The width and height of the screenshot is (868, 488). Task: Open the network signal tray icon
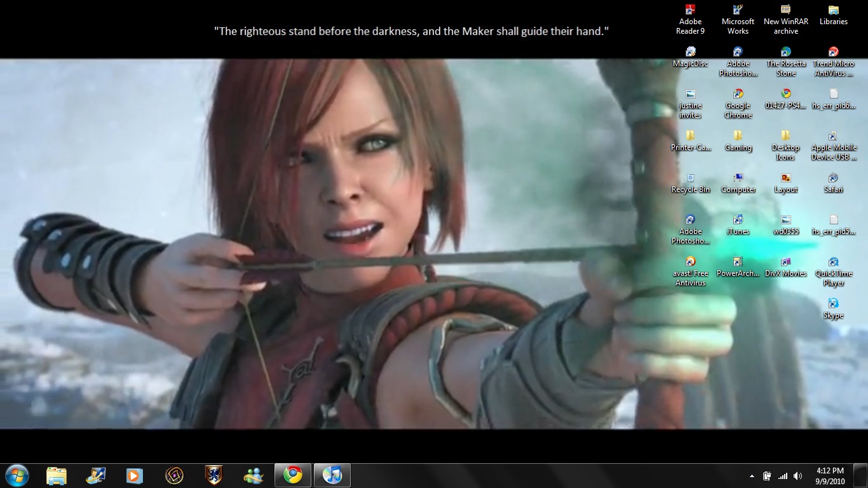click(x=783, y=476)
